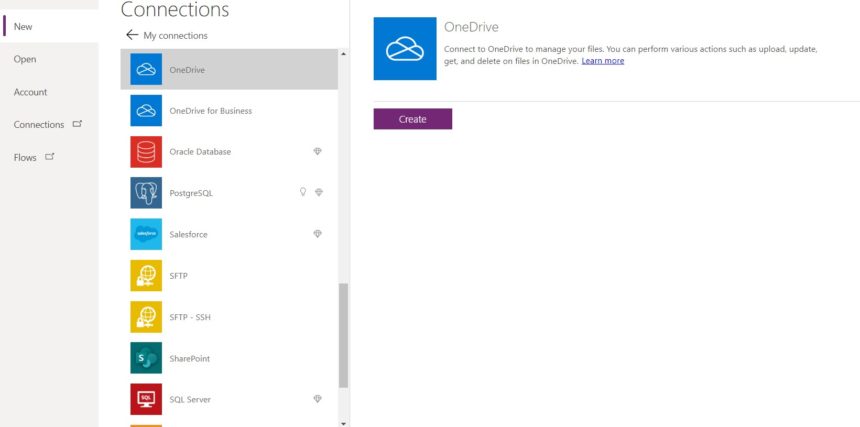Select New in the left sidebar
Screen dimensions: 860x427
pyautogui.click(x=23, y=26)
